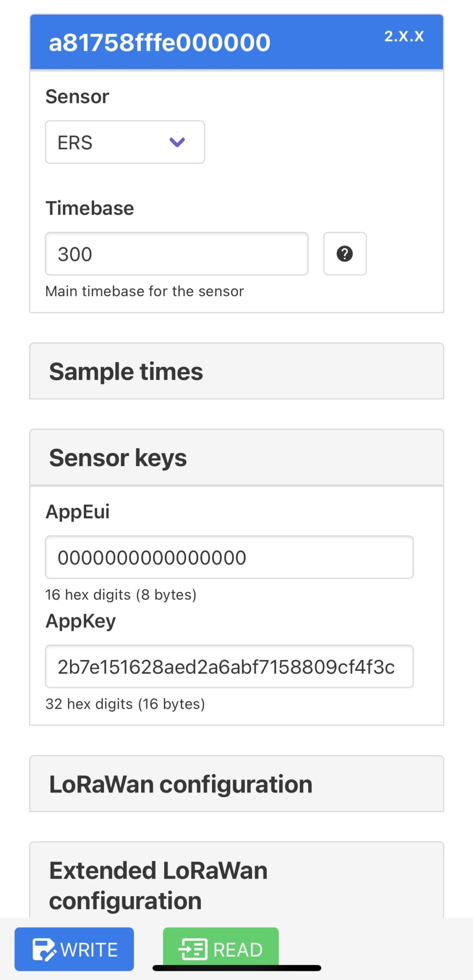
Task: Tap the Sensor section heading label
Action: coord(77,96)
